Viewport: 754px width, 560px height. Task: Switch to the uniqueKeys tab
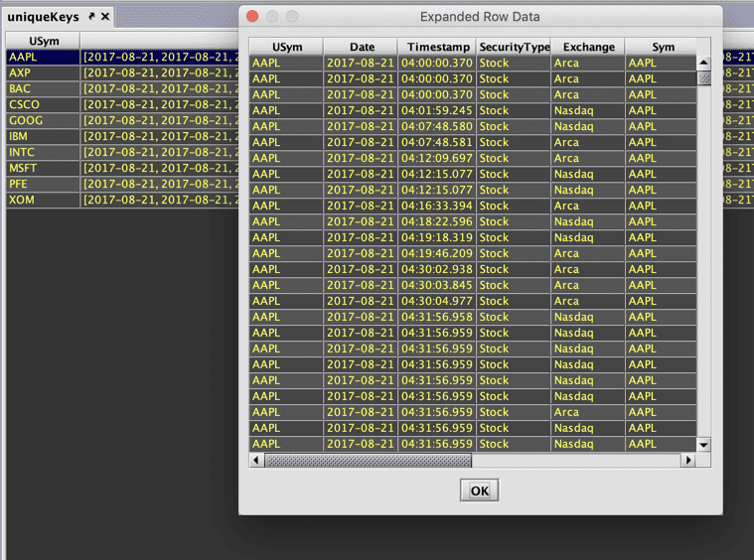(43, 17)
